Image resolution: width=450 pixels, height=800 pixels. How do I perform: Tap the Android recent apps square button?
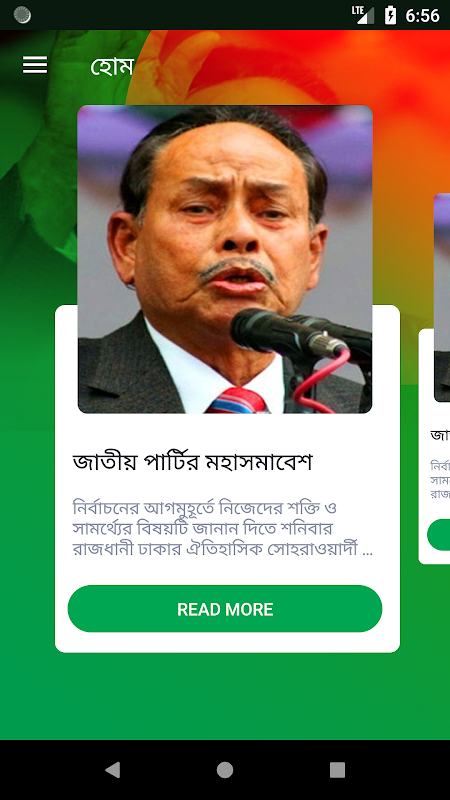337,770
